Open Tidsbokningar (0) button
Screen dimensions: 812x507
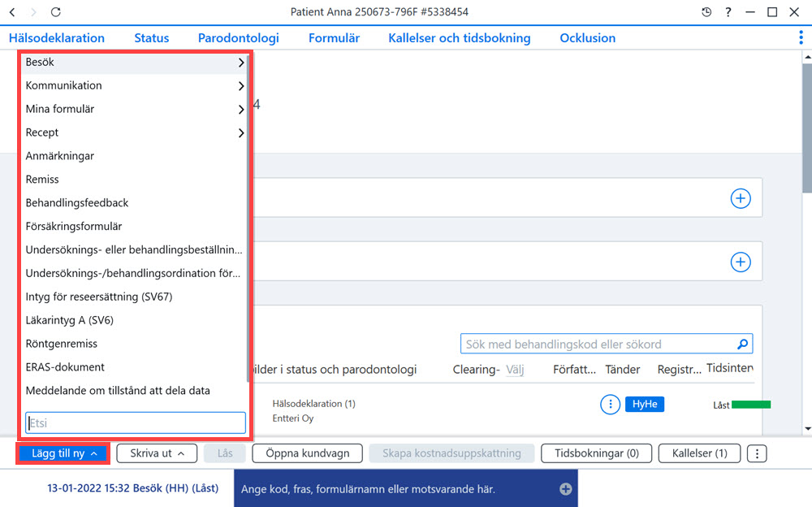point(597,453)
